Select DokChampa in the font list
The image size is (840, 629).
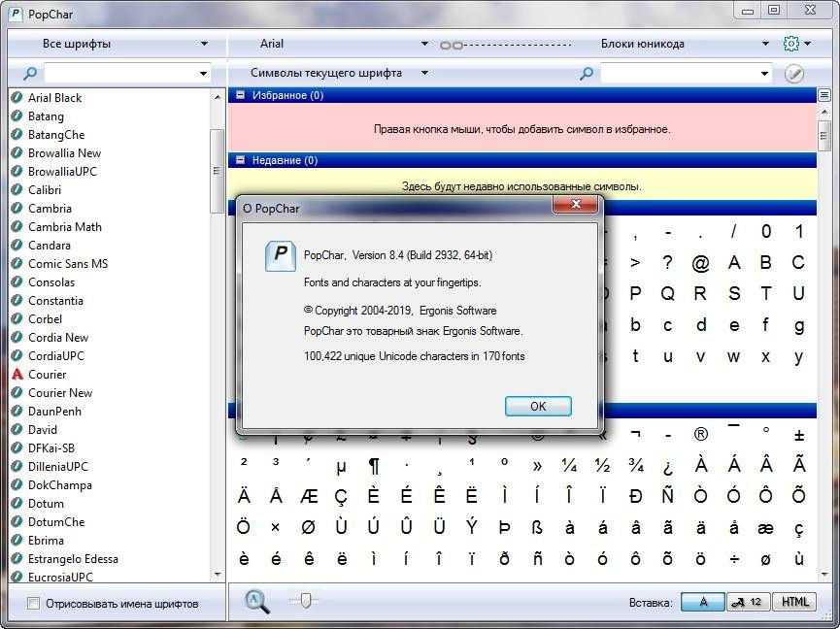[60, 485]
